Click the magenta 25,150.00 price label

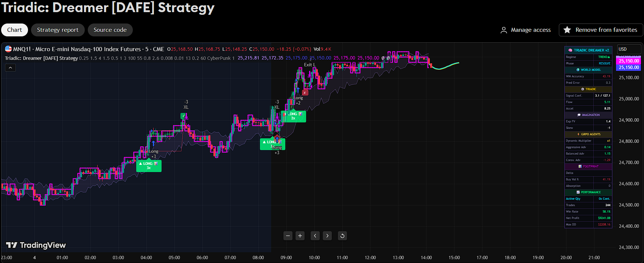click(629, 61)
